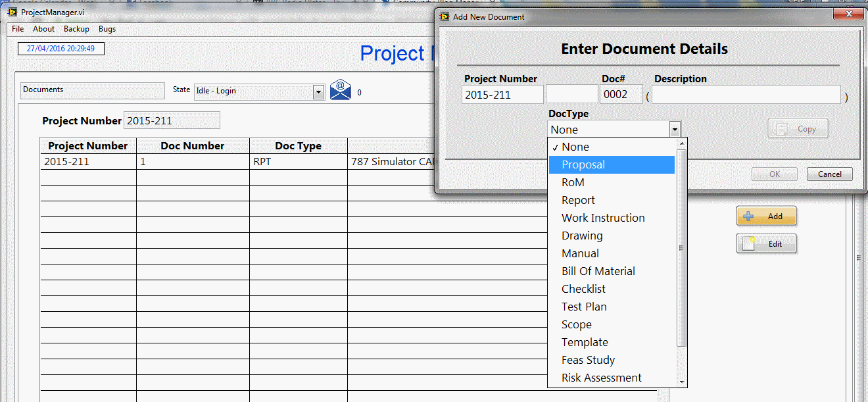
Task: Click the Doc# field showing 0002
Action: 621,95
